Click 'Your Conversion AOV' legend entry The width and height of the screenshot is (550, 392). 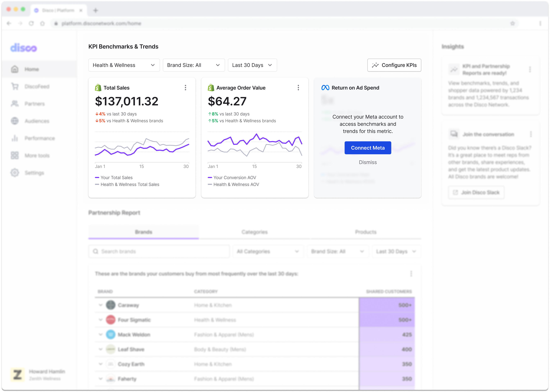pyautogui.click(x=232, y=177)
